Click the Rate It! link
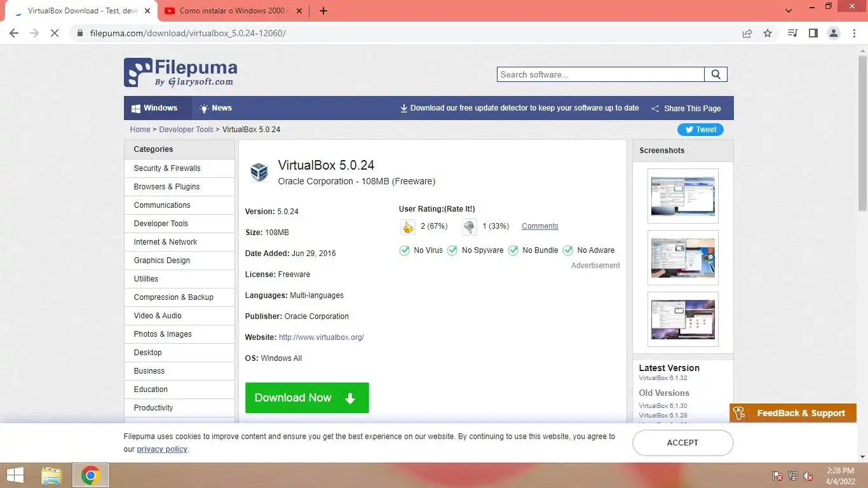Image resolution: width=868 pixels, height=488 pixels. tap(459, 209)
